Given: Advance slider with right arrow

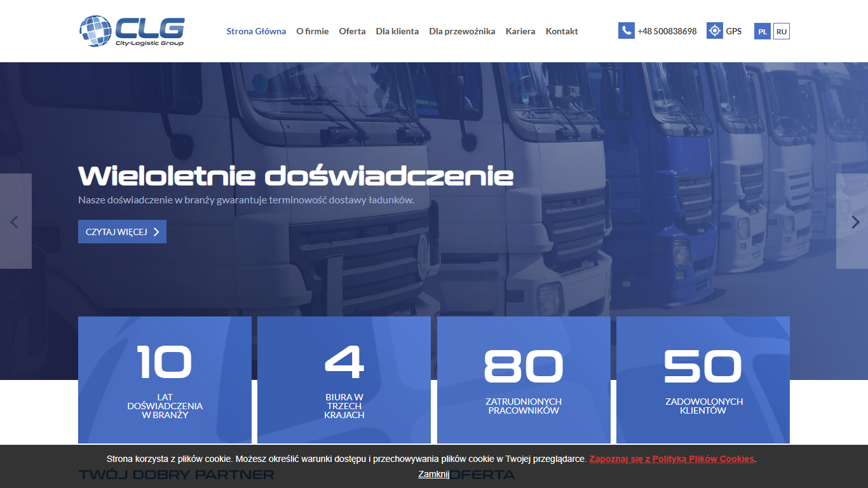Looking at the screenshot, I should [852, 221].
